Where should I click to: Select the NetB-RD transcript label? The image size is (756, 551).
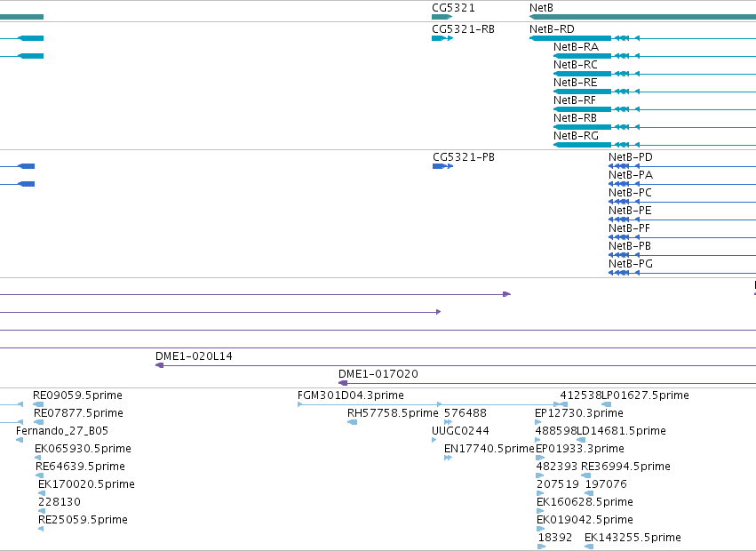tap(552, 29)
